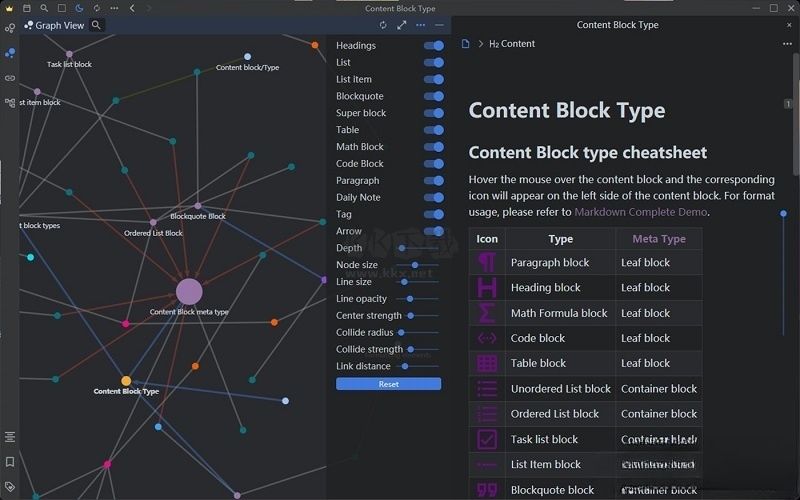Click the Node size slider
This screenshot has height=500, width=800.
pos(418,265)
